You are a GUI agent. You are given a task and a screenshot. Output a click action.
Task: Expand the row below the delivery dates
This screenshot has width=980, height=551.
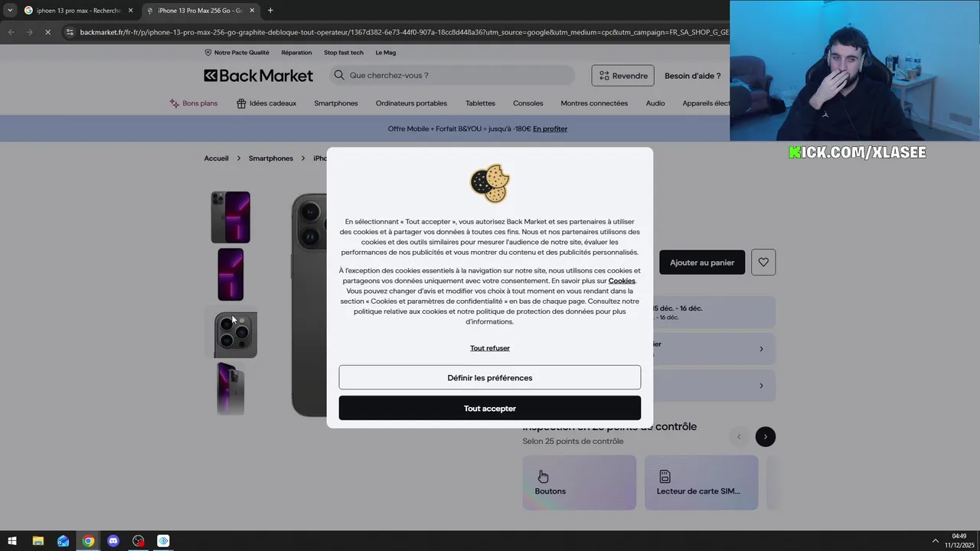coord(713,349)
